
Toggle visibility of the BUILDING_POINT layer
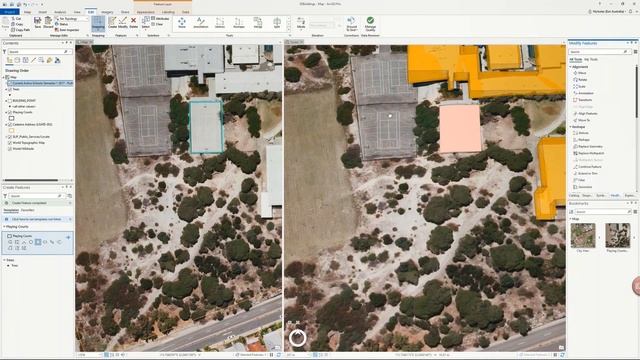click(x=10, y=100)
